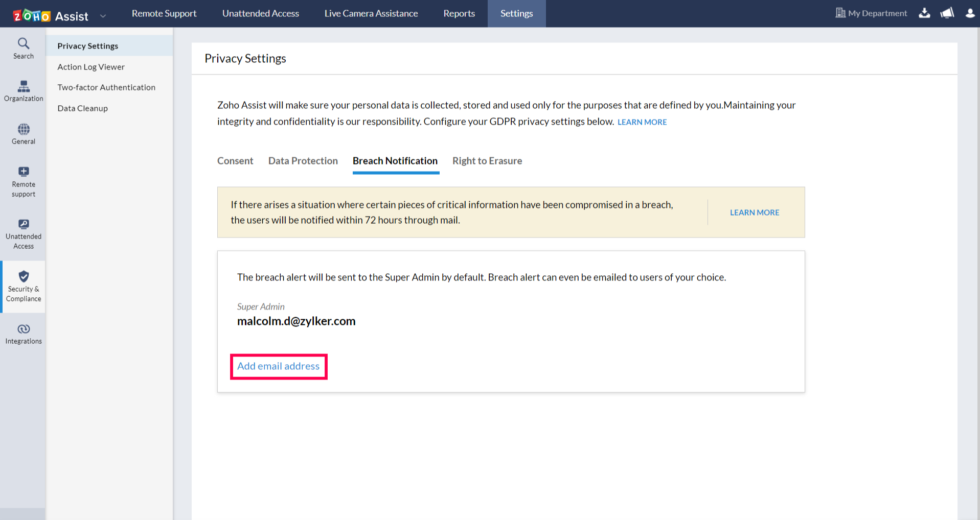Open the user profile avatar
Image resolution: width=980 pixels, height=520 pixels.
click(x=969, y=13)
